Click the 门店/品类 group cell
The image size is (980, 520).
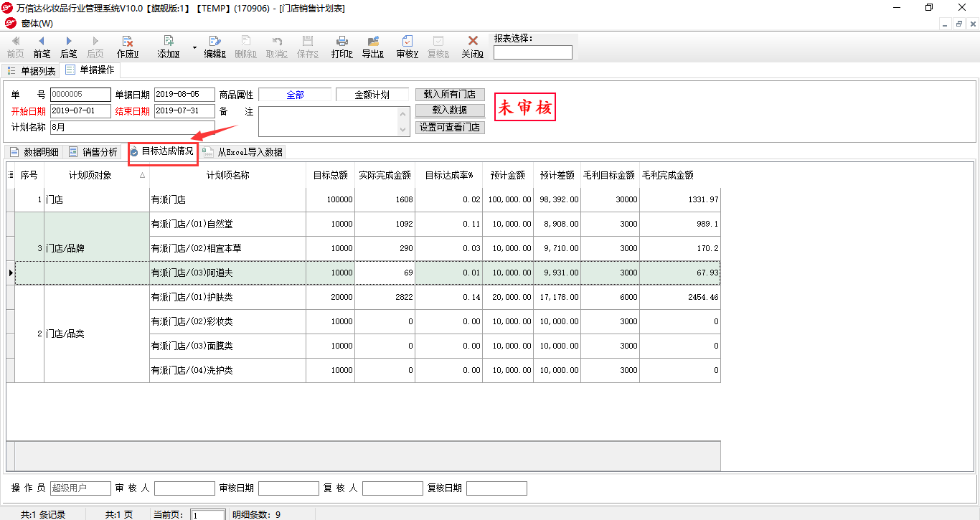point(97,334)
